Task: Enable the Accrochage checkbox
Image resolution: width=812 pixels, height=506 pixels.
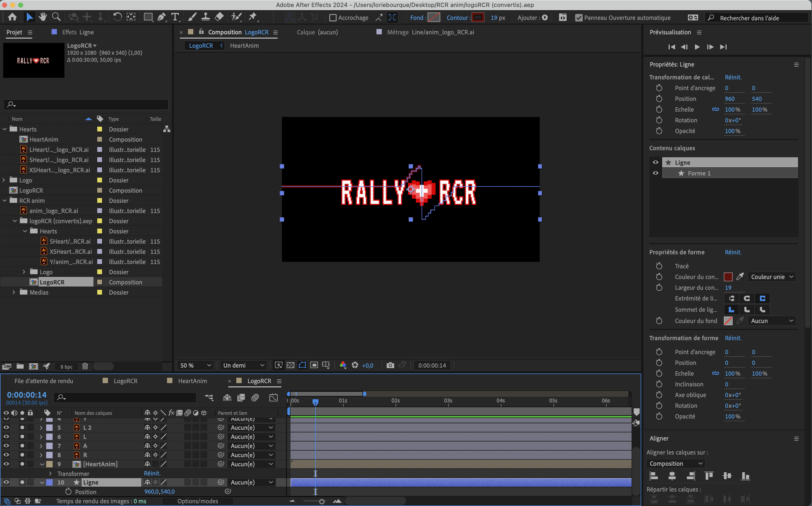Action: [x=332, y=18]
